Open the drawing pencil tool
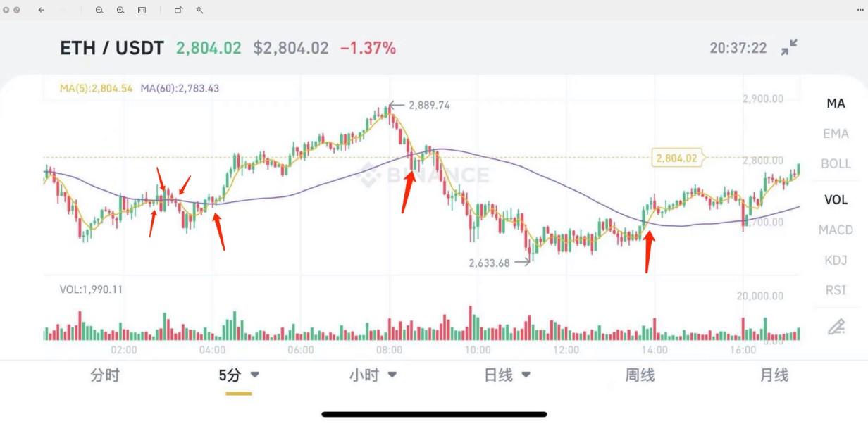Viewport: 868px width, 438px height. (x=836, y=327)
